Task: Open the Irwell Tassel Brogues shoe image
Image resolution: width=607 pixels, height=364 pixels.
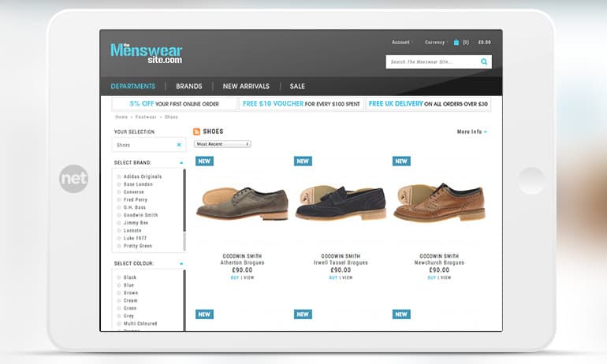Action: point(341,202)
